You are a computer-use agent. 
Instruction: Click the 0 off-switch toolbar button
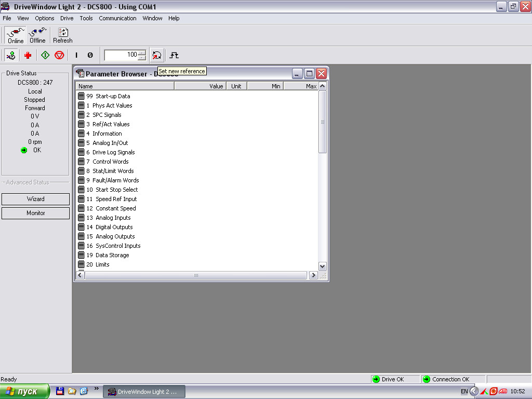click(90, 55)
